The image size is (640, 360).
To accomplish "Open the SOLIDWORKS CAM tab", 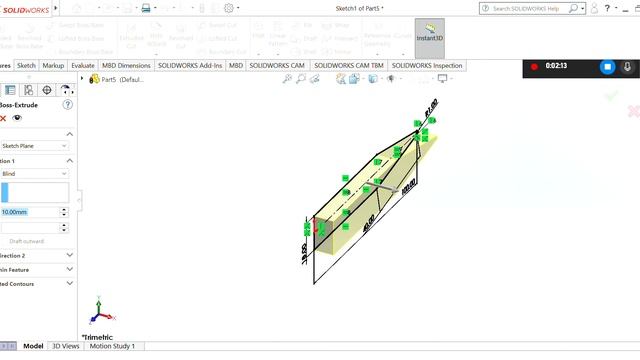I will tap(277, 65).
